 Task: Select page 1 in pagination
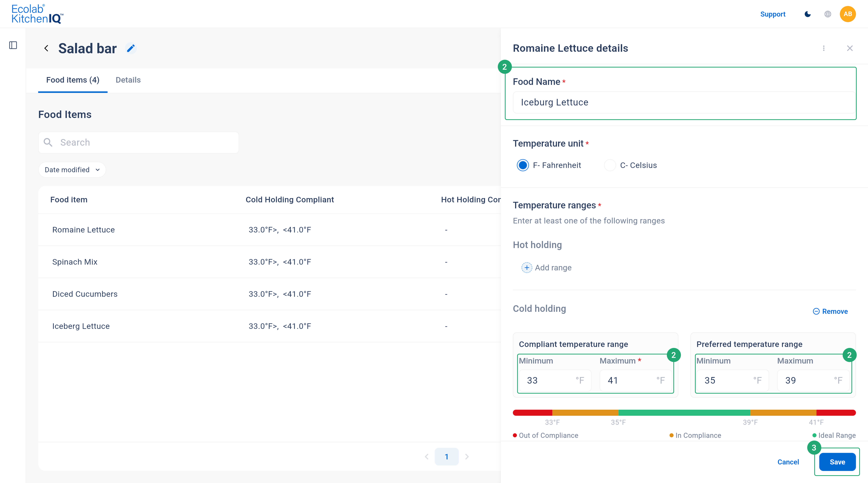click(x=446, y=457)
